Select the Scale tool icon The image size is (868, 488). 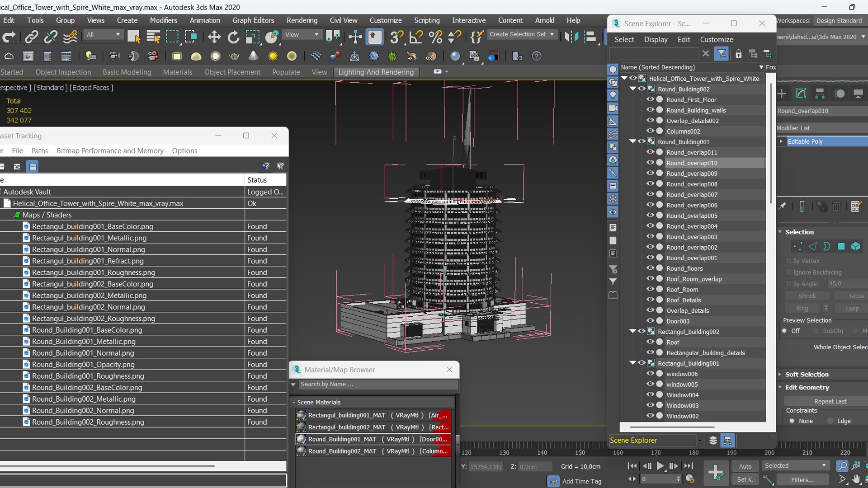(252, 37)
